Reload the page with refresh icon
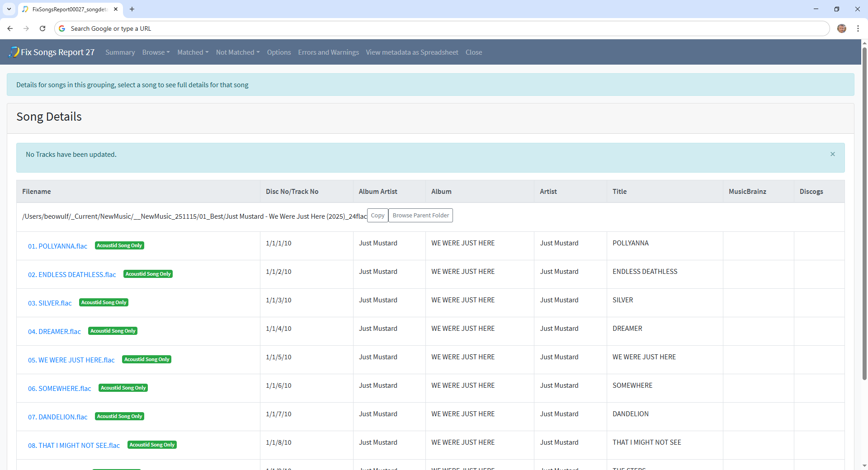The image size is (868, 470). click(42, 28)
